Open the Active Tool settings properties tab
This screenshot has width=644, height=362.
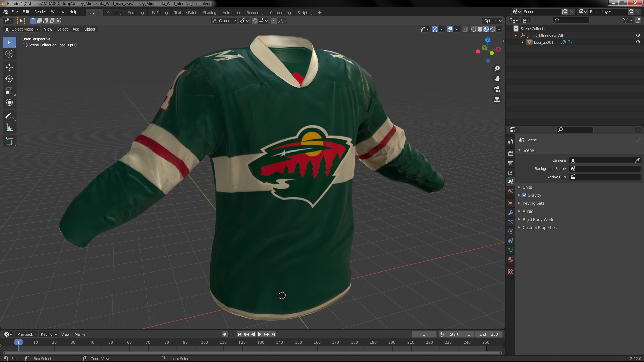pyautogui.click(x=511, y=141)
